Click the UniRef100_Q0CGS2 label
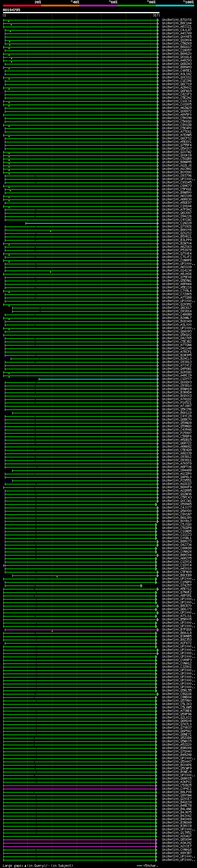This screenshot has height=868, width=197. [177, 77]
